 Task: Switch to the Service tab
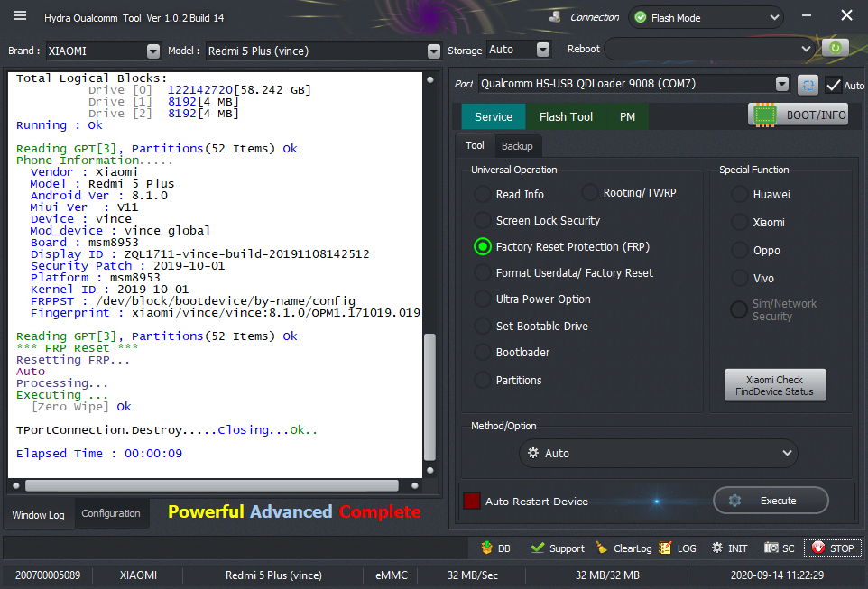click(494, 116)
